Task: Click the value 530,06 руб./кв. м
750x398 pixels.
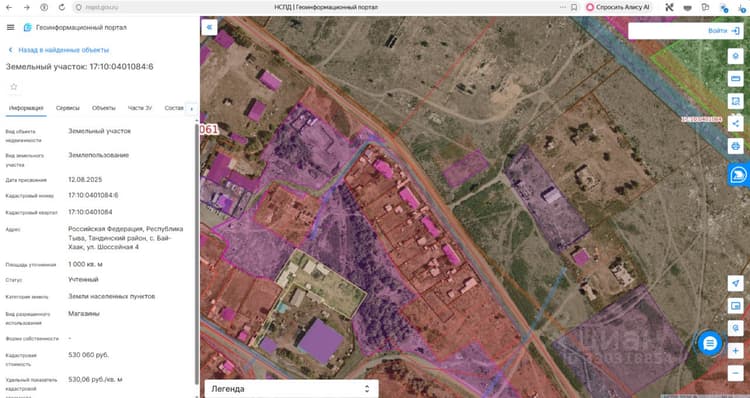Action: pos(95,379)
